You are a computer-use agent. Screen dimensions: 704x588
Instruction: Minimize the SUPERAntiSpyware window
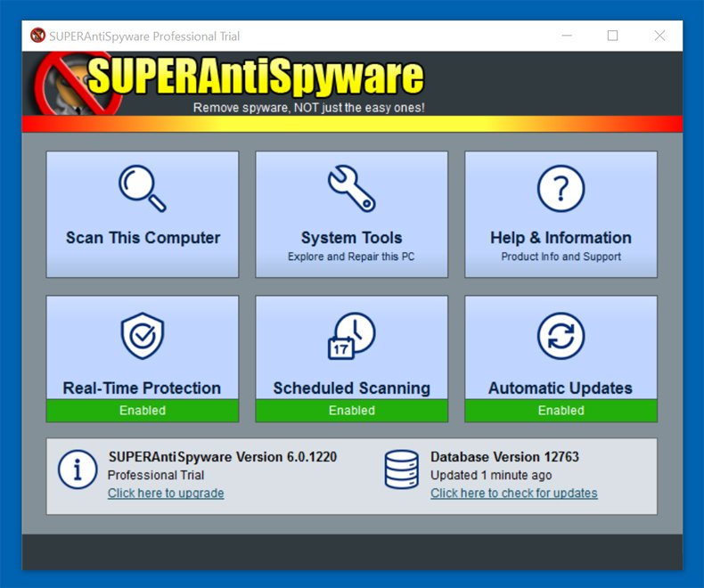567,36
